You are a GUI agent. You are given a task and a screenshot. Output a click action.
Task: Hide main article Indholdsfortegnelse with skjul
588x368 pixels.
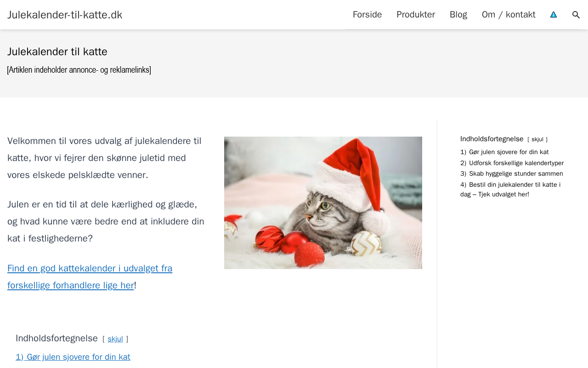(115, 339)
